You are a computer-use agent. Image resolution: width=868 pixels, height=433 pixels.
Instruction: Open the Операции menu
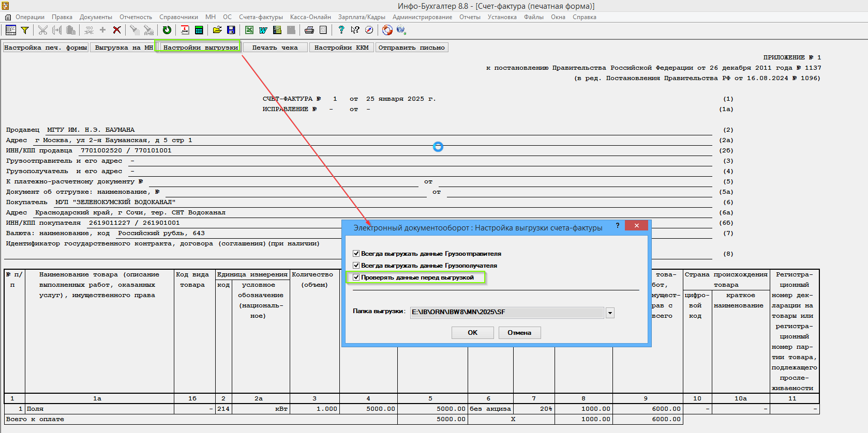pyautogui.click(x=30, y=17)
